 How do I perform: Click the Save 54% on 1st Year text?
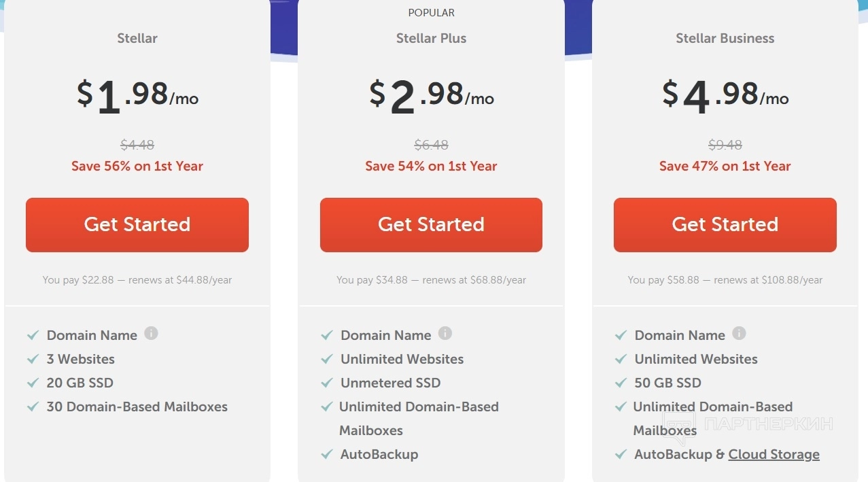point(431,166)
